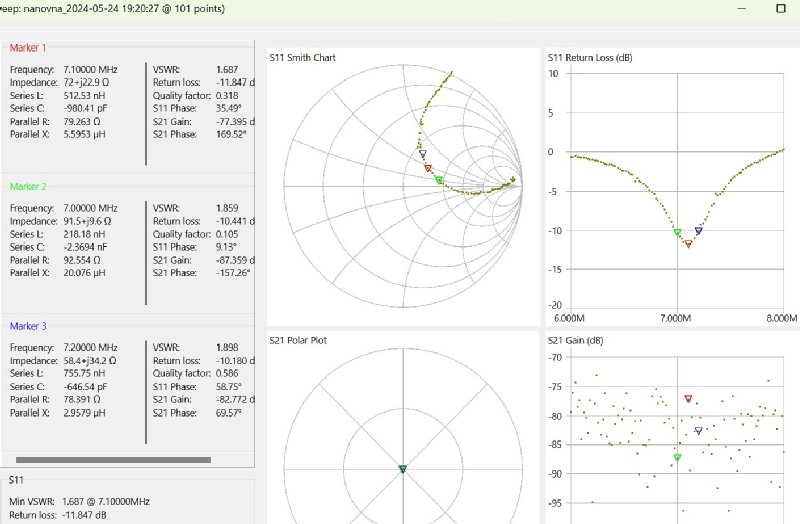
Task: Click Marker 3 frequency value 7.20000 MHz
Action: coord(90,347)
